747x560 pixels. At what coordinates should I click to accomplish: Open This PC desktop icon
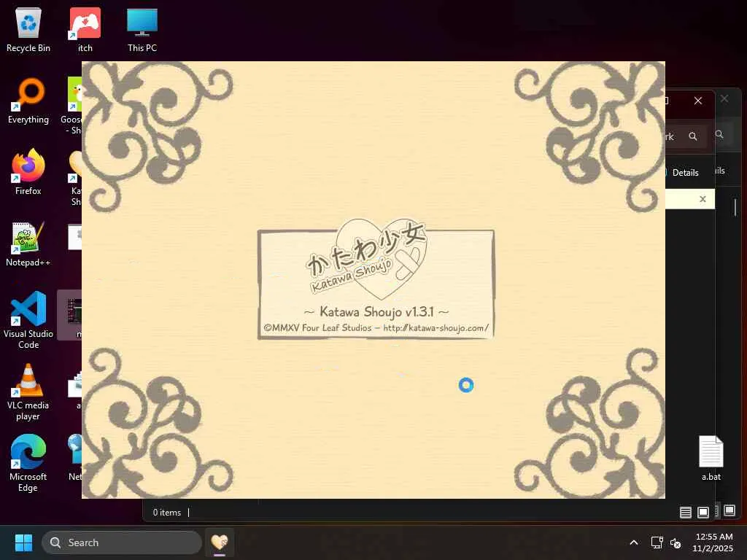[142, 29]
